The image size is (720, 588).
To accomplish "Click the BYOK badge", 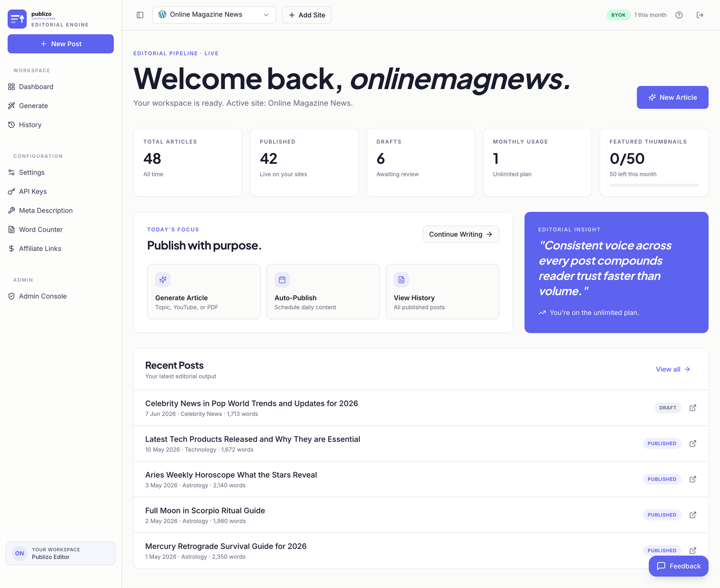I will coord(618,15).
